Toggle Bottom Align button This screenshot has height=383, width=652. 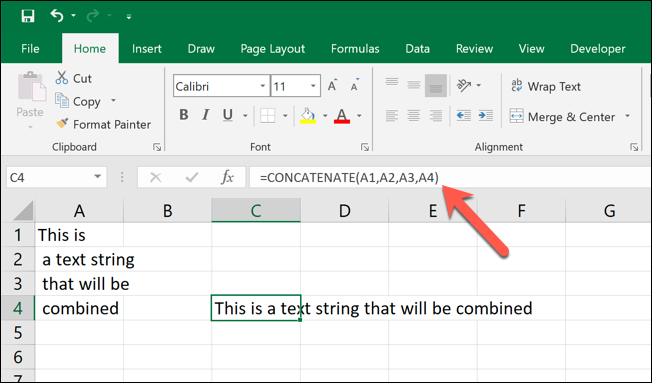click(x=436, y=85)
